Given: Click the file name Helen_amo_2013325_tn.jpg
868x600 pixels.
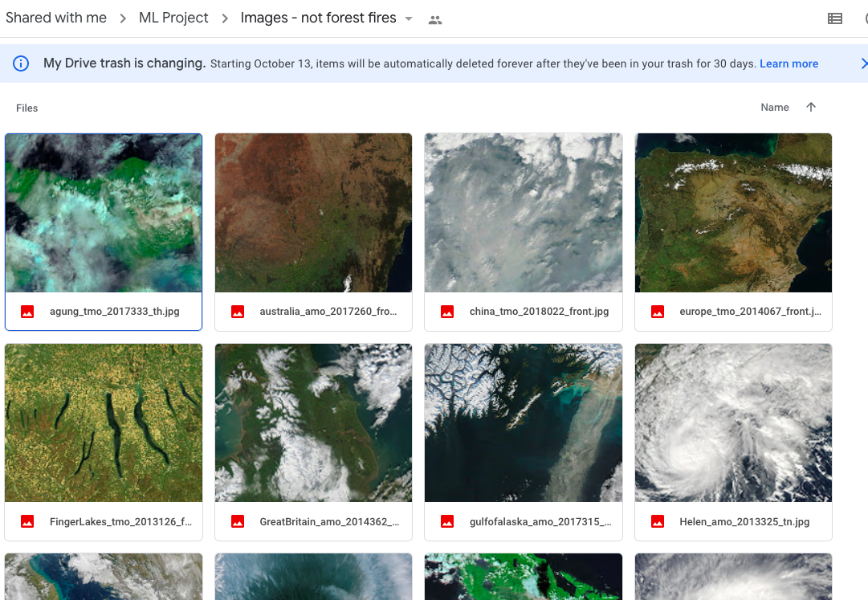Looking at the screenshot, I should click(x=744, y=521).
